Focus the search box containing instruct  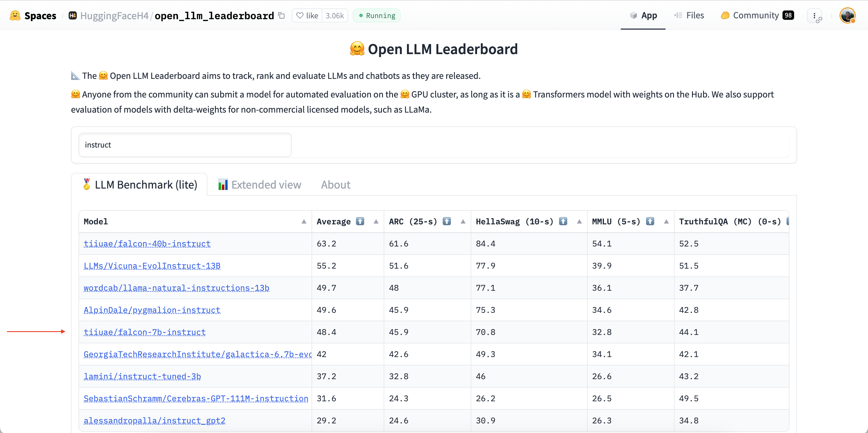(185, 145)
